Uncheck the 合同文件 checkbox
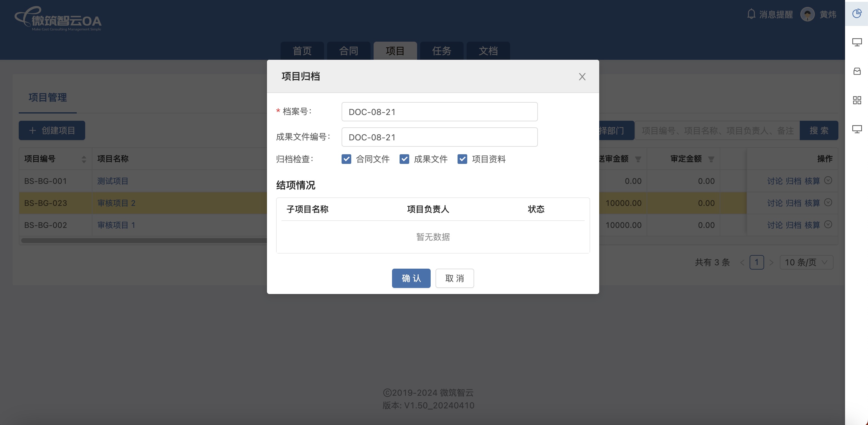This screenshot has height=425, width=868. [x=346, y=159]
